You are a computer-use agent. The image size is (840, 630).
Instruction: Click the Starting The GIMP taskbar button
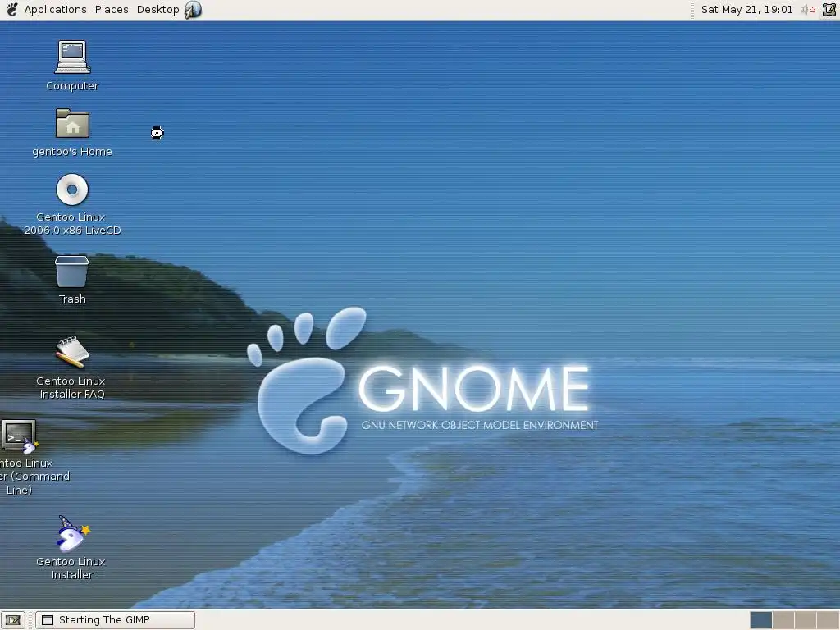(115, 620)
